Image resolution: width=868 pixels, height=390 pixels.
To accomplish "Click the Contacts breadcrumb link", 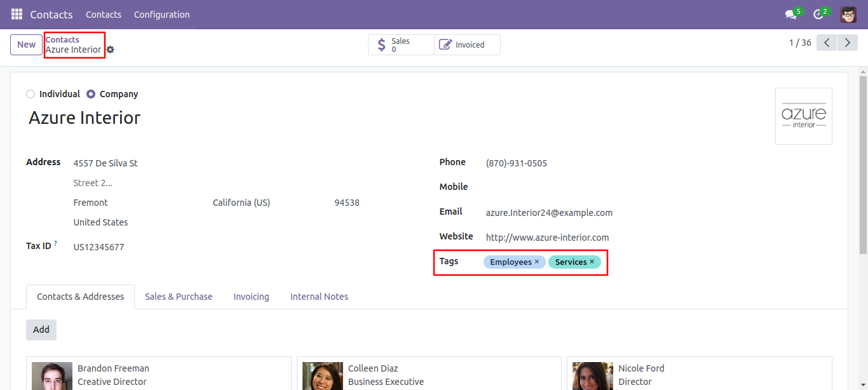I will (x=62, y=39).
